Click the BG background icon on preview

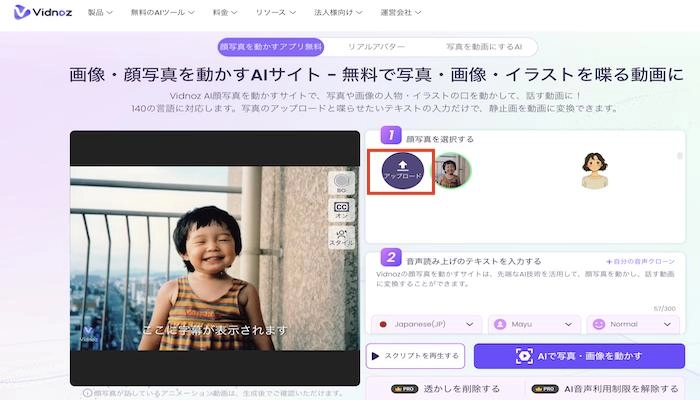342,182
